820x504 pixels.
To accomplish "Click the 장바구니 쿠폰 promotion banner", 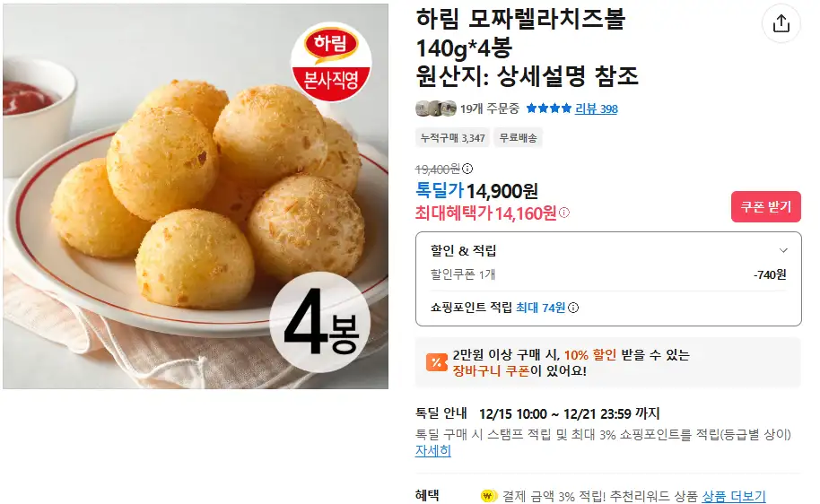I will tap(608, 363).
